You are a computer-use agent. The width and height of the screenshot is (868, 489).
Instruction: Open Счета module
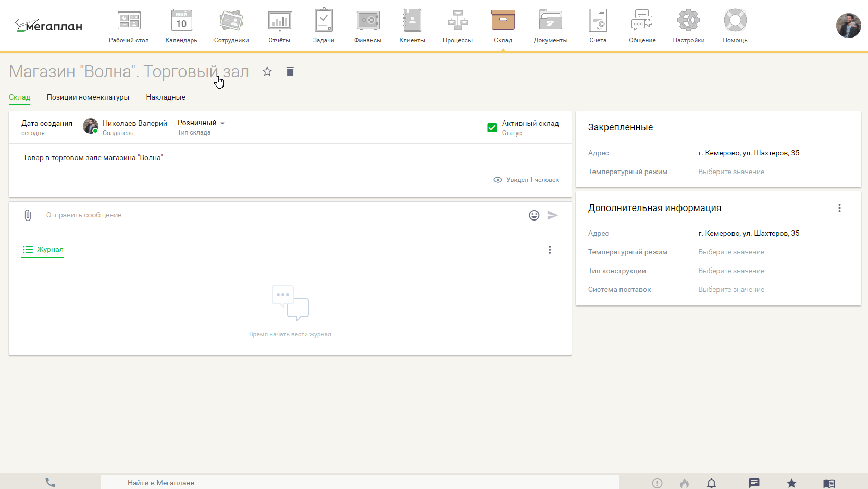[598, 26]
